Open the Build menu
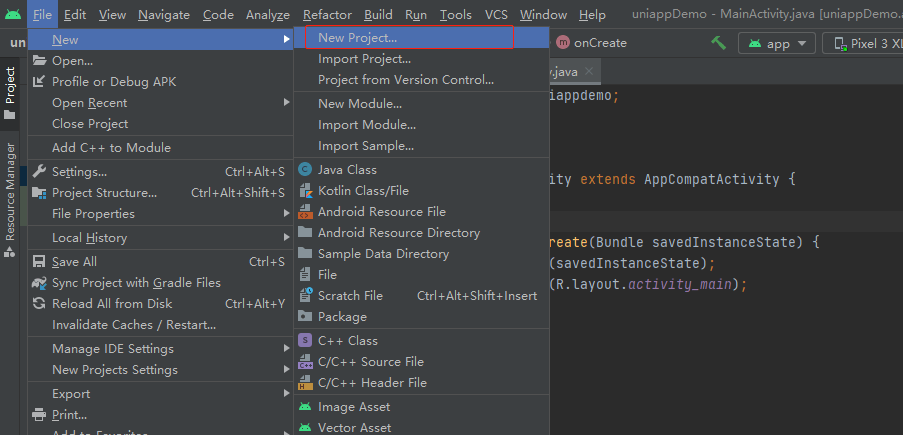This screenshot has width=903, height=435. (x=378, y=14)
